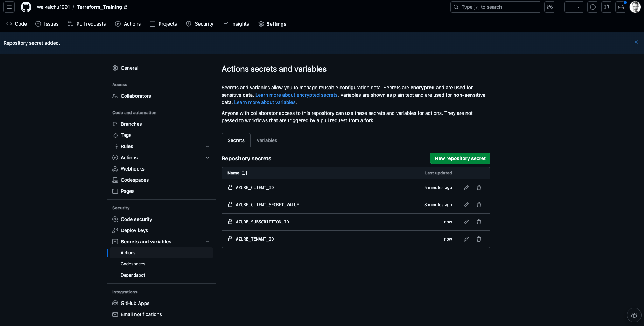This screenshot has width=644, height=326.
Task: Expand the sidebar Actions settings section
Action: [161, 158]
